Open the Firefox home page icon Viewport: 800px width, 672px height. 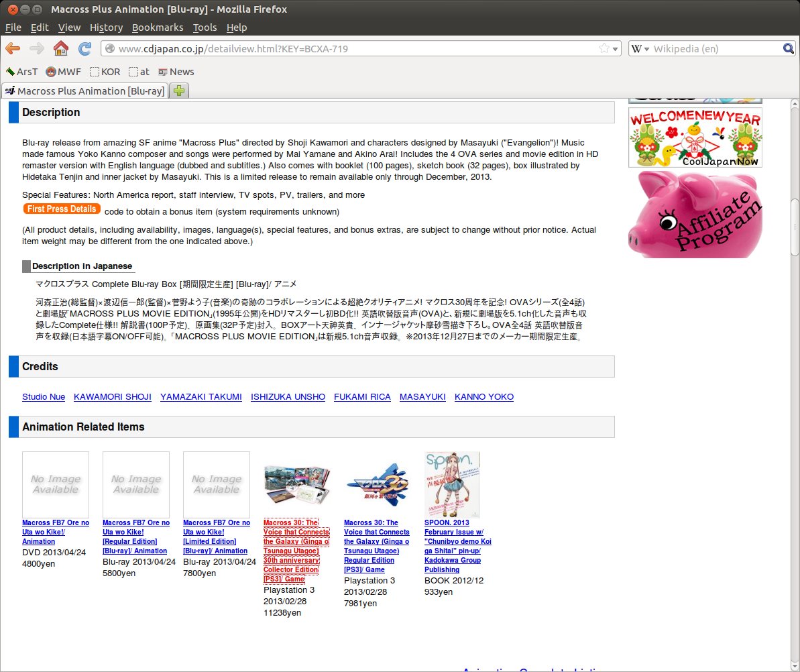tap(61, 48)
